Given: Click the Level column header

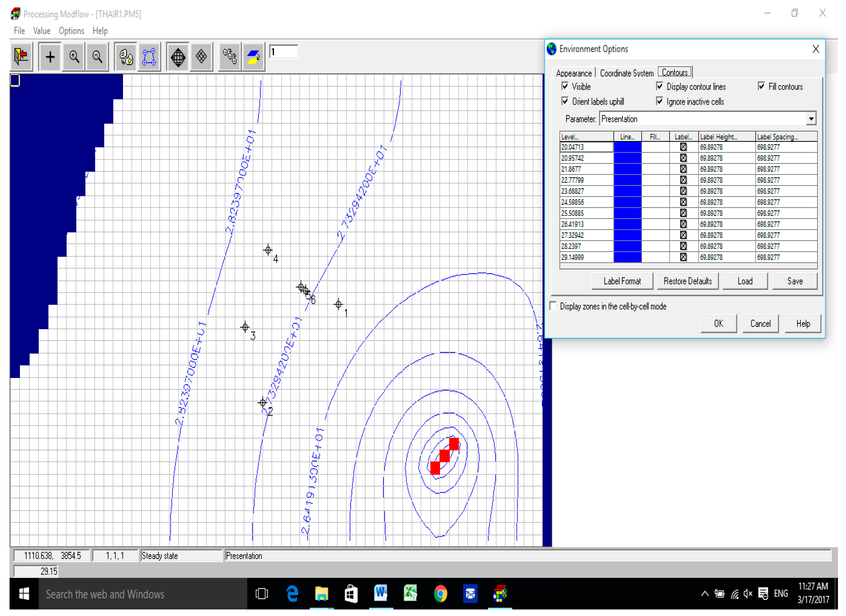Looking at the screenshot, I should pyautogui.click(x=586, y=137).
